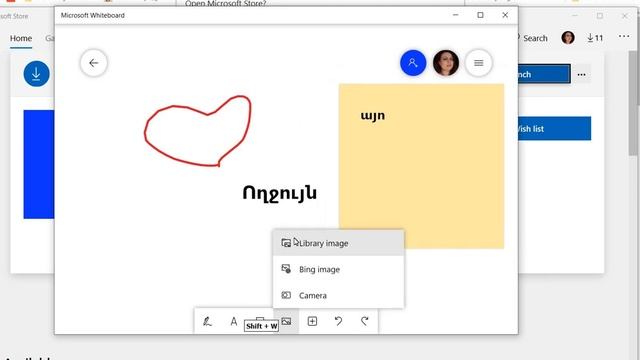This screenshot has width=640, height=360.
Task: Open the Home tab in Microsoft Store
Action: 21,38
